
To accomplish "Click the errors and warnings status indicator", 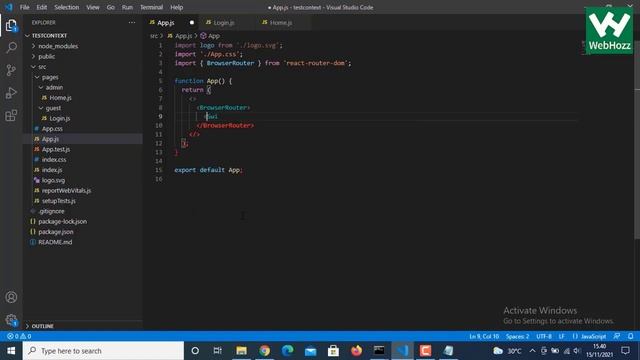I will tap(19, 336).
